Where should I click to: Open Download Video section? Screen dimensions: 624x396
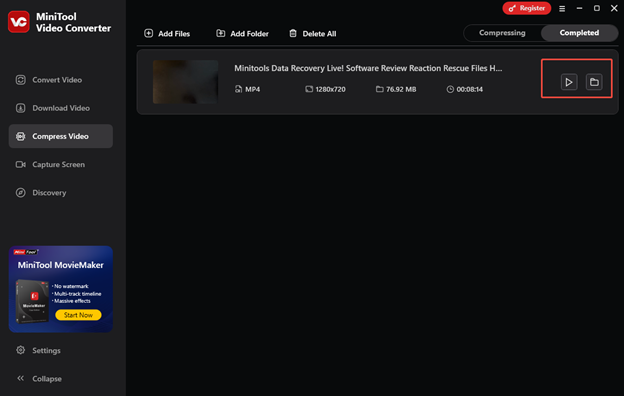[x=60, y=108]
